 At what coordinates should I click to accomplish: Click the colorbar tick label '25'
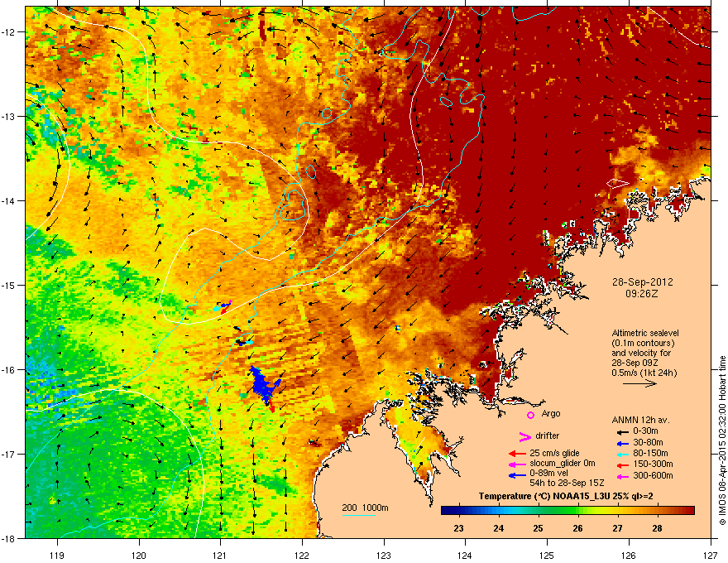pyautogui.click(x=538, y=528)
